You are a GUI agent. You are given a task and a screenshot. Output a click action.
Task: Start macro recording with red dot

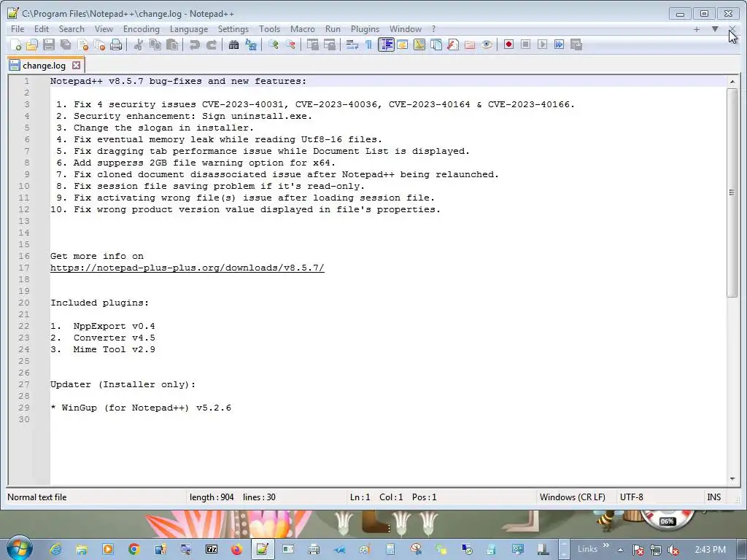(508, 44)
